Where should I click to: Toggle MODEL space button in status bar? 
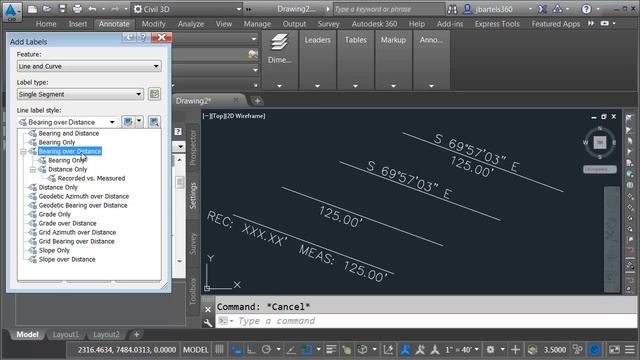pos(196,350)
